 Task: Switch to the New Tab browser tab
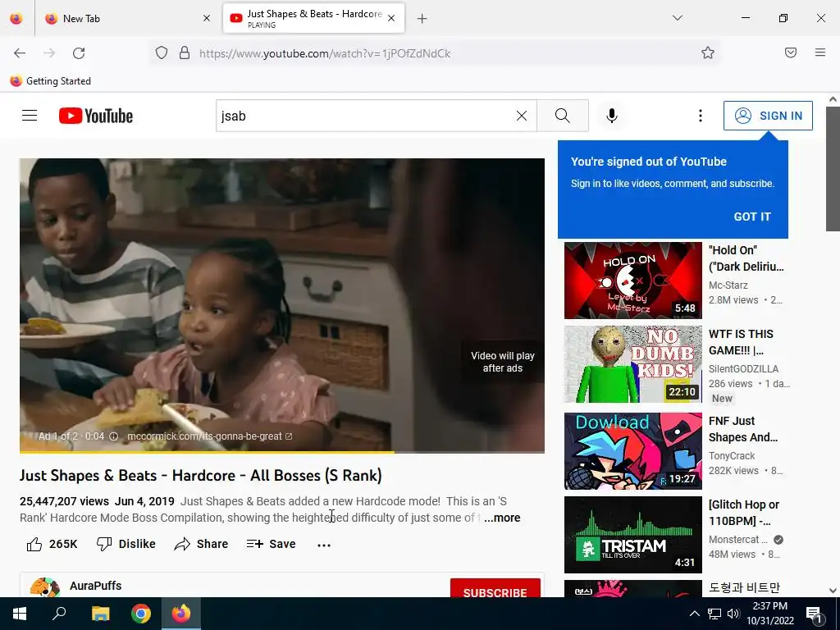[129, 18]
